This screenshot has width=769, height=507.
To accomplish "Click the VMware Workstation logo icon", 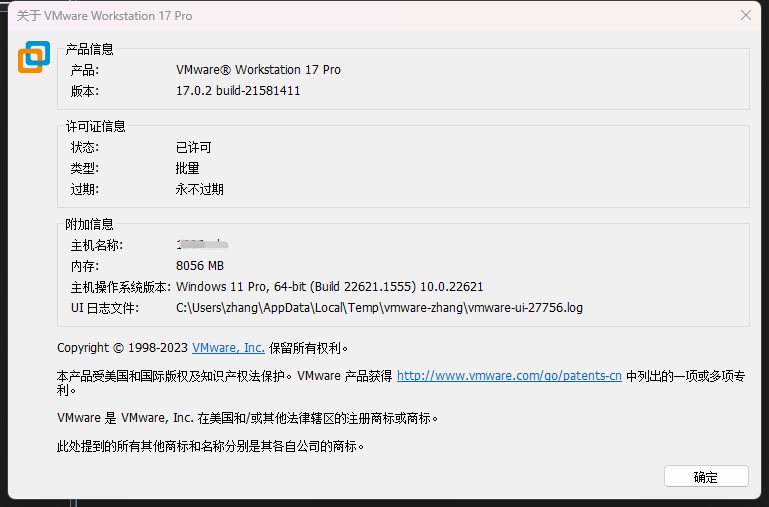I will 34,57.
